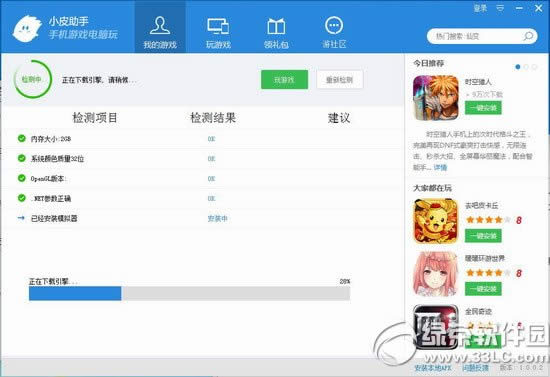Open the 我的游戏 (My Games) tab icon
Image resolution: width=550 pixels, height=377 pixels.
coord(160,26)
